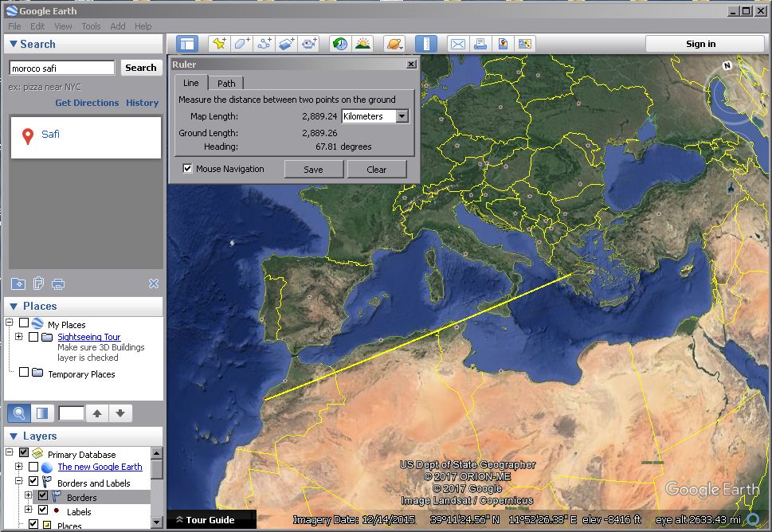This screenshot has width=772, height=532.
Task: Open the Get Directions link
Action: (x=87, y=103)
